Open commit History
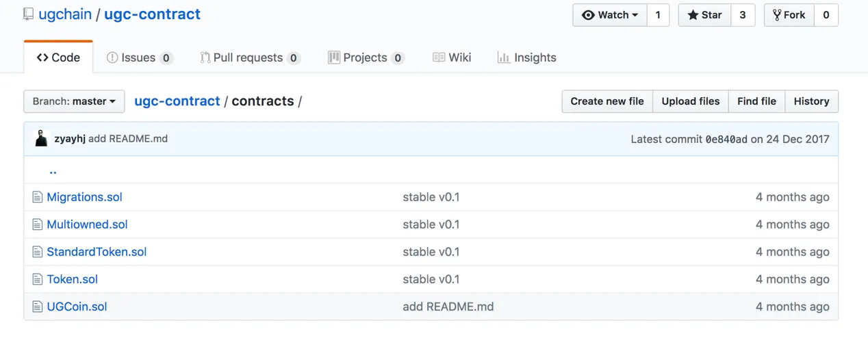The height and width of the screenshot is (349, 868). 811,101
